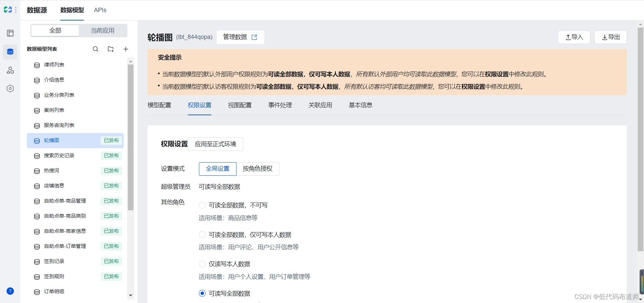Click 应用至正式环境 button
Viewport: 644px width, 303px height.
point(215,144)
